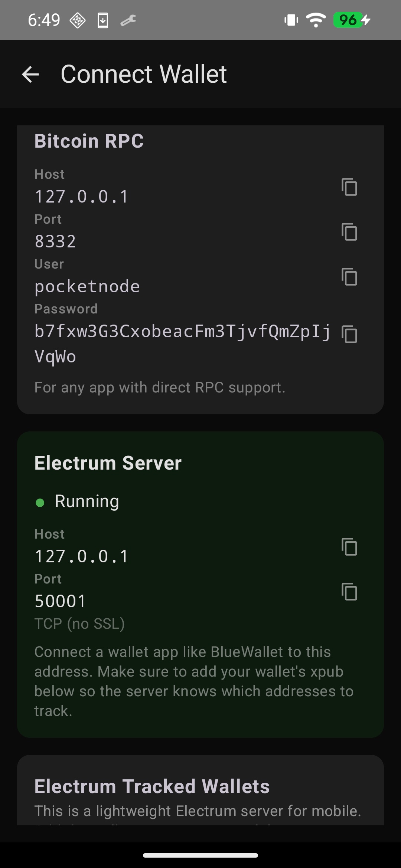401x868 pixels.
Task: Copy the Electrum port 50001
Action: [349, 592]
